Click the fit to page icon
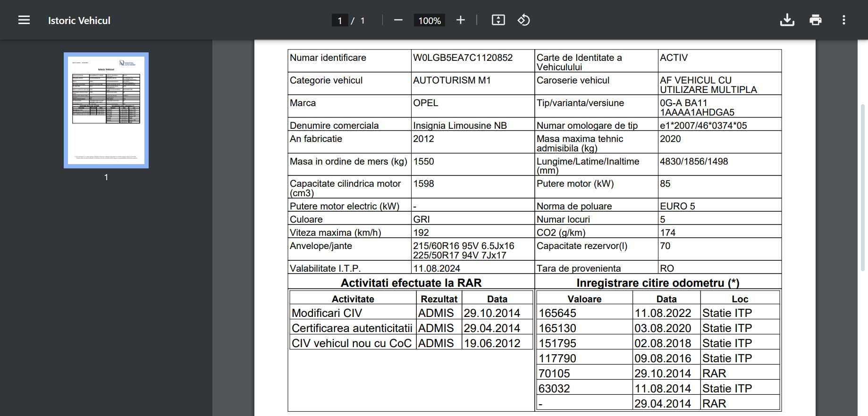This screenshot has height=416, width=868. pos(498,20)
